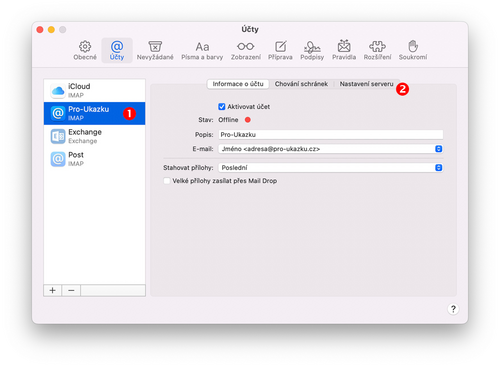Open Písma a barvy fonts pane
This screenshot has height=366, width=500.
pyautogui.click(x=202, y=51)
